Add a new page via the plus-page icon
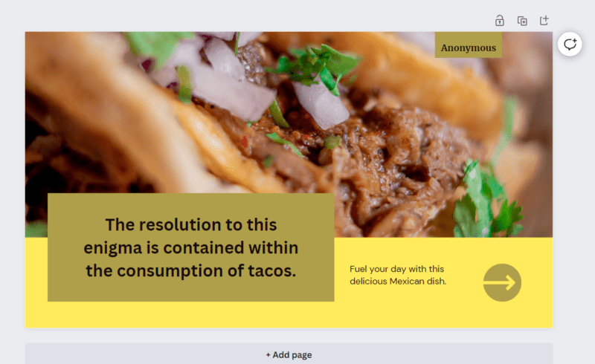Viewport: 595px width, 364px height. click(544, 21)
